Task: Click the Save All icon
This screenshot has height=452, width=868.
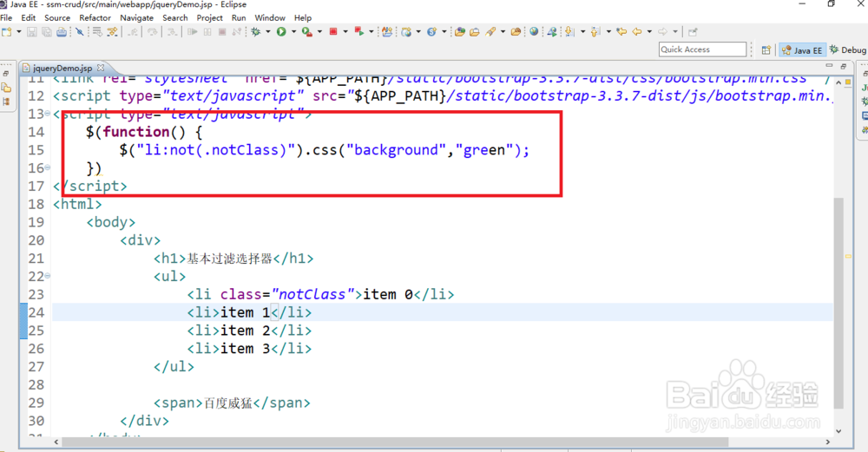Action: click(47, 32)
